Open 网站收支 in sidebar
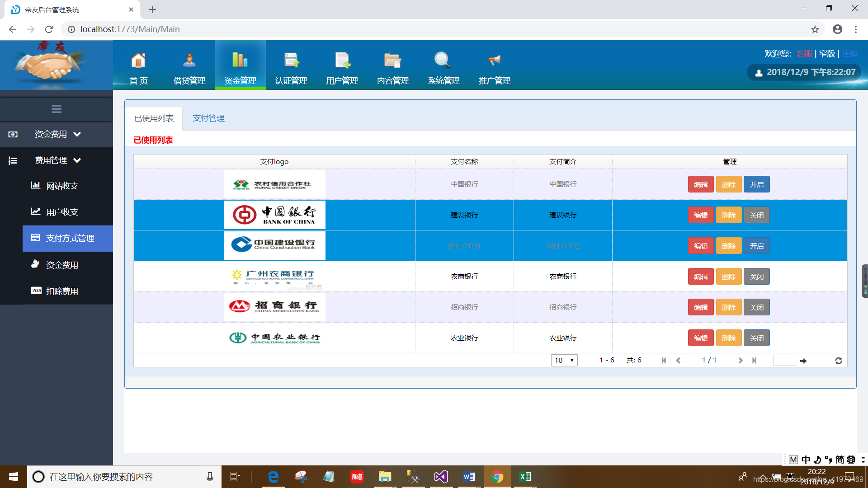The height and width of the screenshot is (488, 868). 68,186
